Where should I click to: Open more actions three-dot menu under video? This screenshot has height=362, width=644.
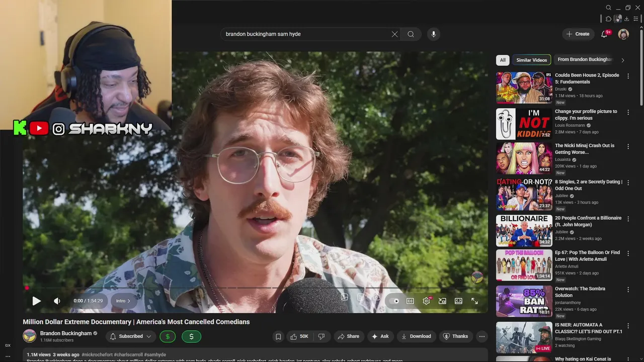[x=482, y=336]
